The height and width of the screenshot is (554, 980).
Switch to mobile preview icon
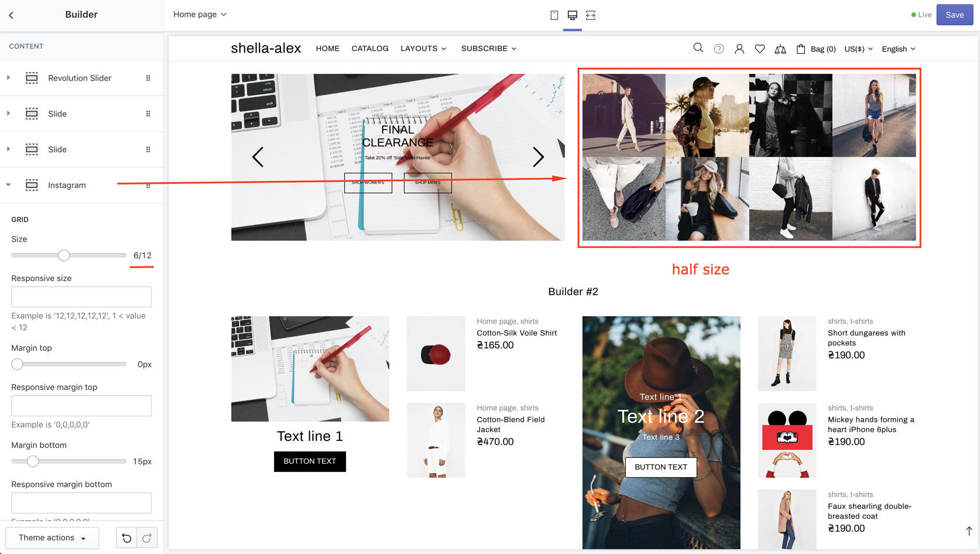pyautogui.click(x=554, y=15)
